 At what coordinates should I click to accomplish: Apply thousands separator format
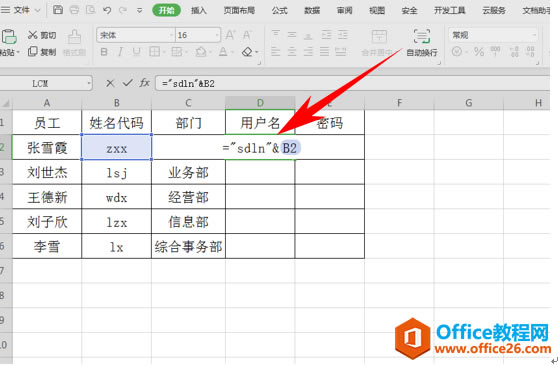click(495, 52)
